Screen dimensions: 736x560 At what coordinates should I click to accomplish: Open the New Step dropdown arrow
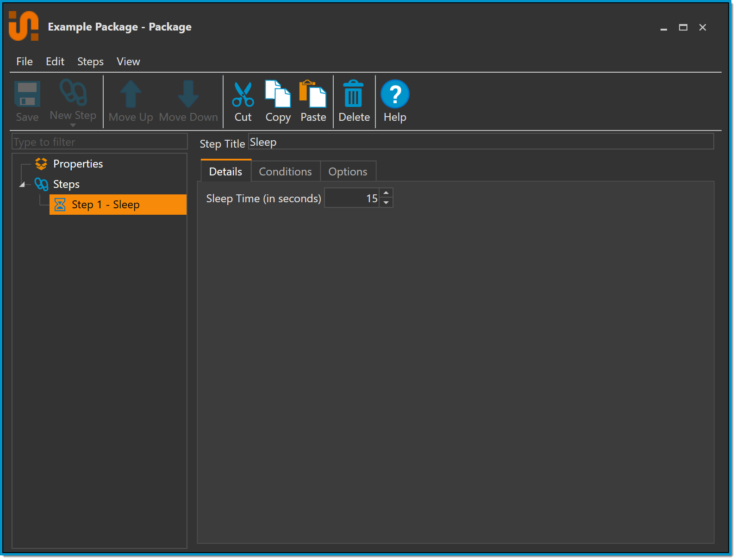73,125
